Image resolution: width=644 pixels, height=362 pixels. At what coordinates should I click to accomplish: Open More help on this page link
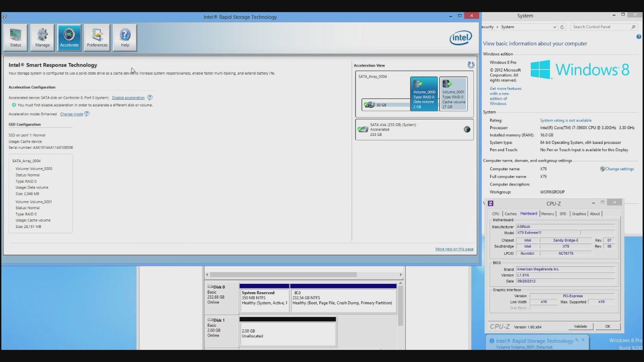click(454, 249)
